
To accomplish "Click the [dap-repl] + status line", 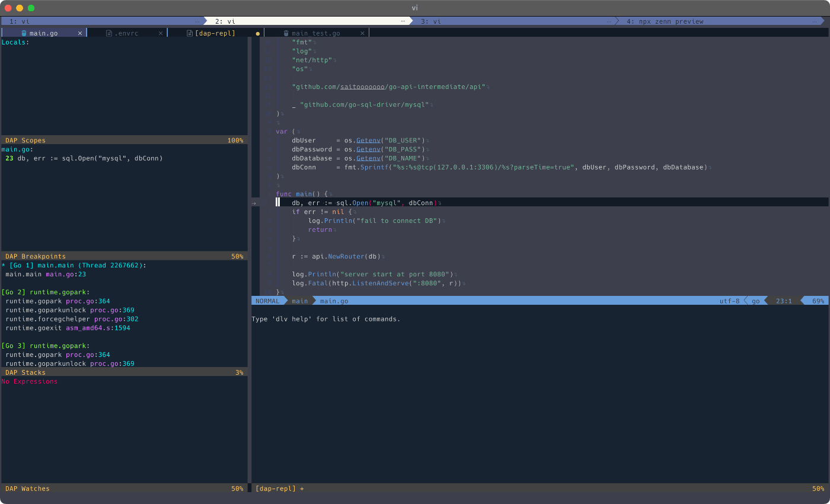I will (x=539, y=489).
